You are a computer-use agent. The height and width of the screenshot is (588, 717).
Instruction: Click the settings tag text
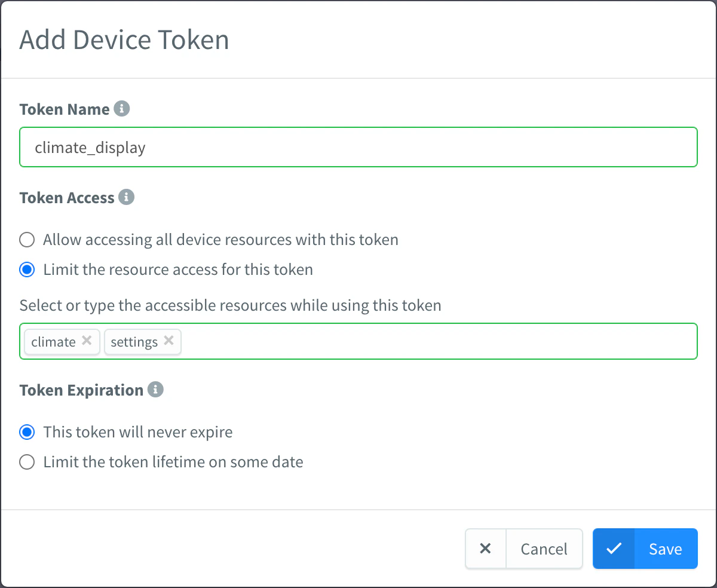point(134,342)
